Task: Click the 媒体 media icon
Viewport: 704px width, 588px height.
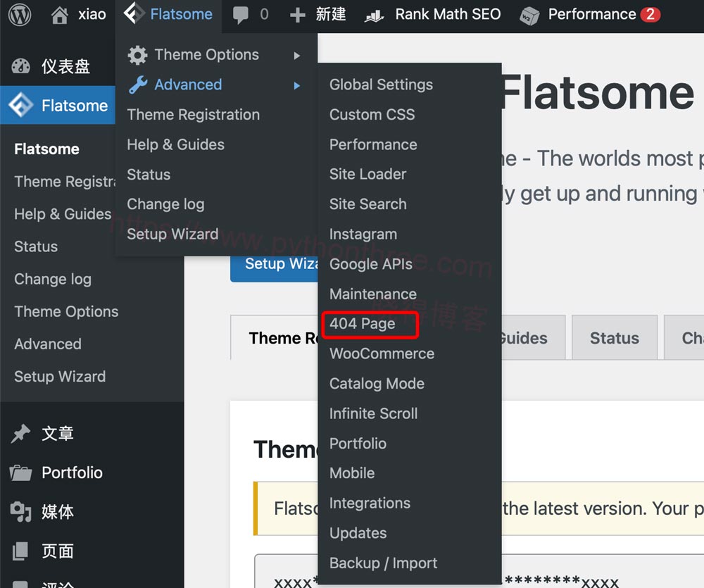Action: [20, 512]
